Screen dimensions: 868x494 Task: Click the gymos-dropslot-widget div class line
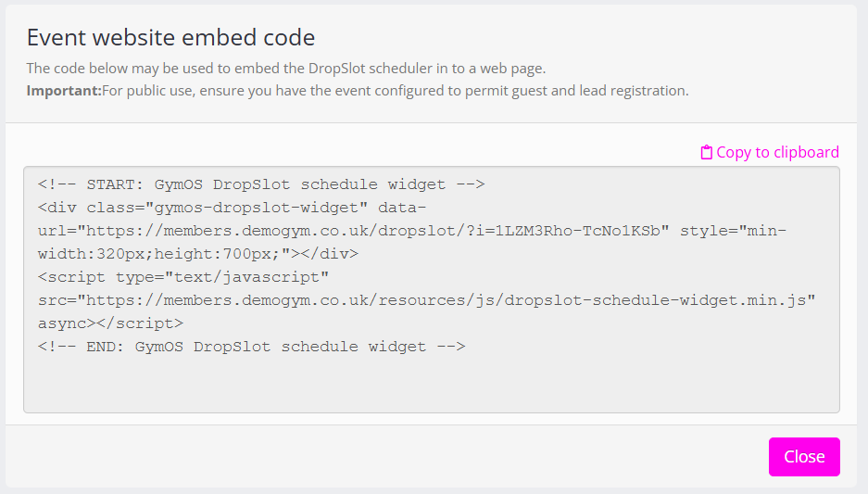pos(232,208)
